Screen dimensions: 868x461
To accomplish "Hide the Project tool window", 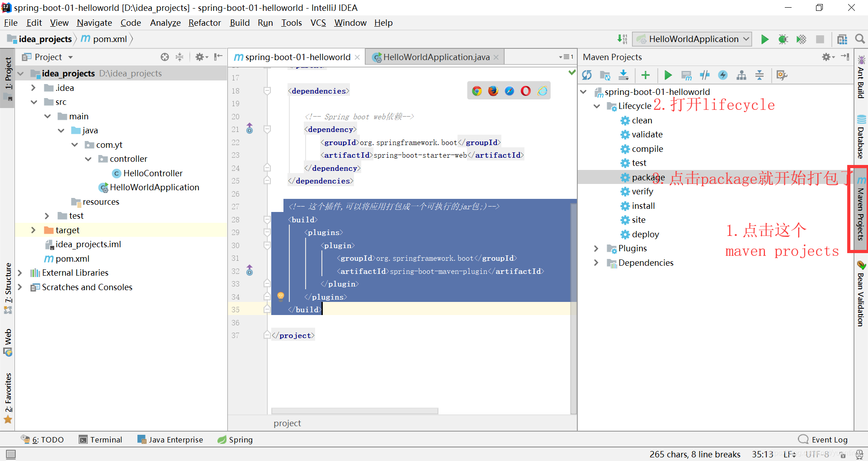I will coord(218,57).
